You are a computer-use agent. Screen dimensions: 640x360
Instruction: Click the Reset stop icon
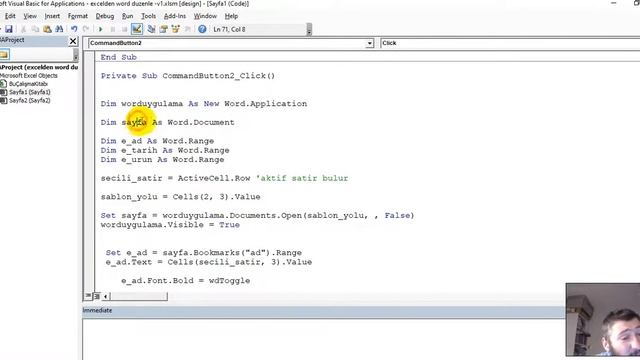[124, 29]
